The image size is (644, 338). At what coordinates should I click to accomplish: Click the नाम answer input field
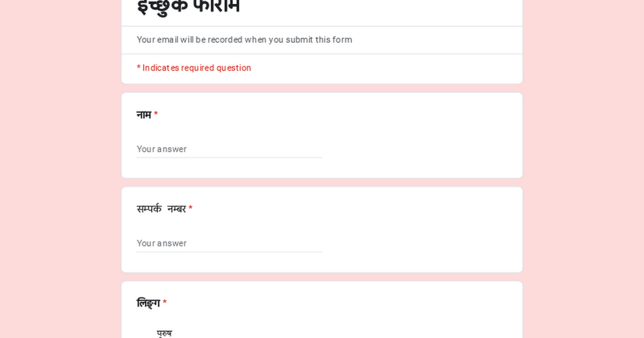229,149
